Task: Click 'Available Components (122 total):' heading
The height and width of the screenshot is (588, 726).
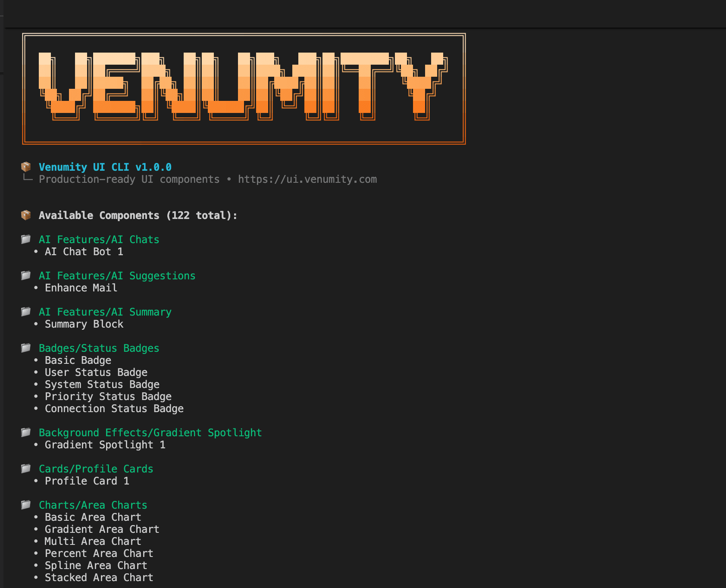Action: click(x=138, y=216)
